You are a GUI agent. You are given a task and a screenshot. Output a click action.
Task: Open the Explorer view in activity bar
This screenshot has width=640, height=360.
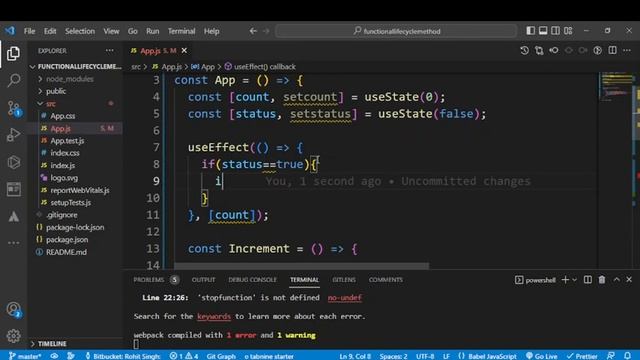13,53
